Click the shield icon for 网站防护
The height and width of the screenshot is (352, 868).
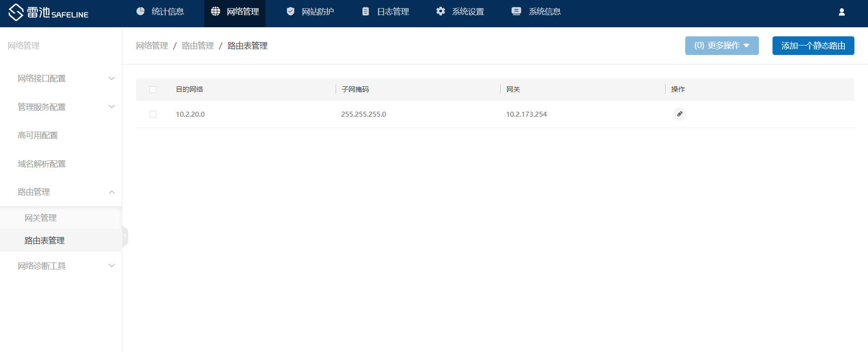coord(291,11)
